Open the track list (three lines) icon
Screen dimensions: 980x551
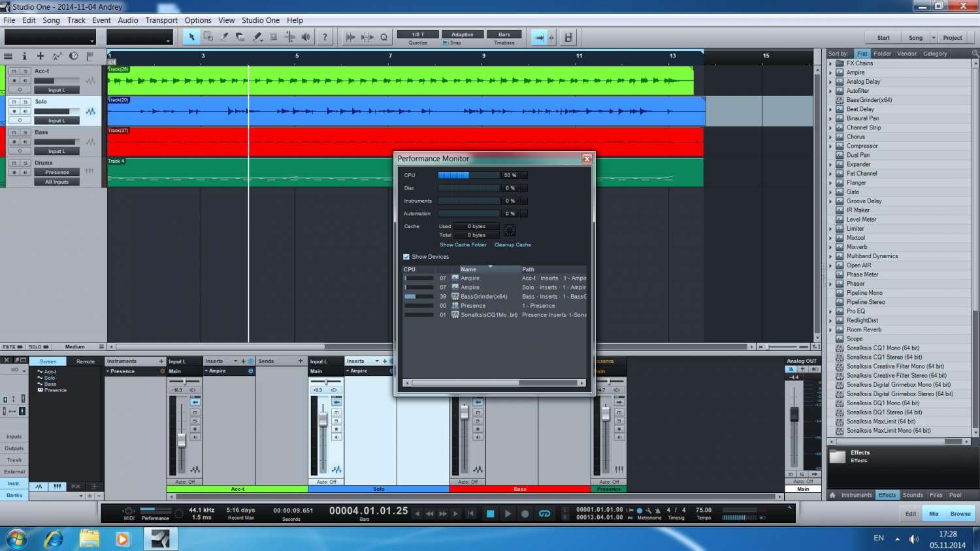(8, 56)
